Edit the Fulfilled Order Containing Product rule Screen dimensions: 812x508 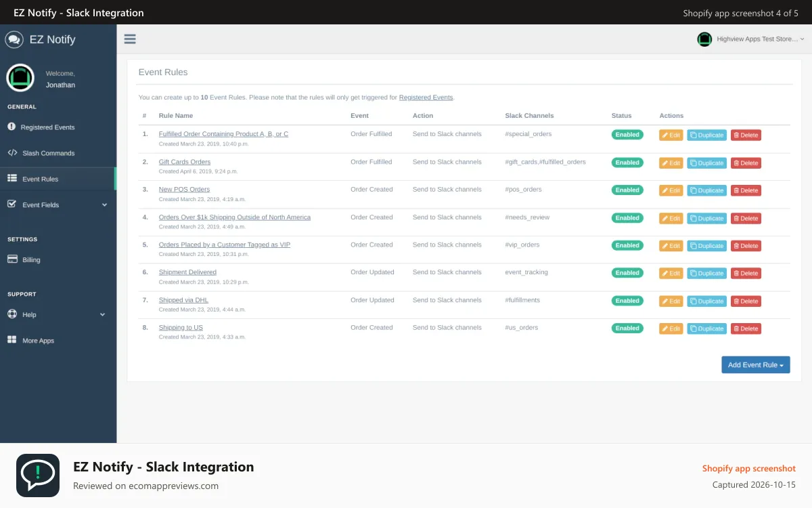(671, 135)
